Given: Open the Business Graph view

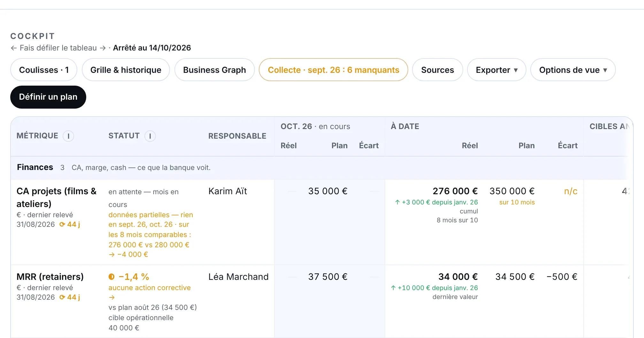Looking at the screenshot, I should point(214,70).
